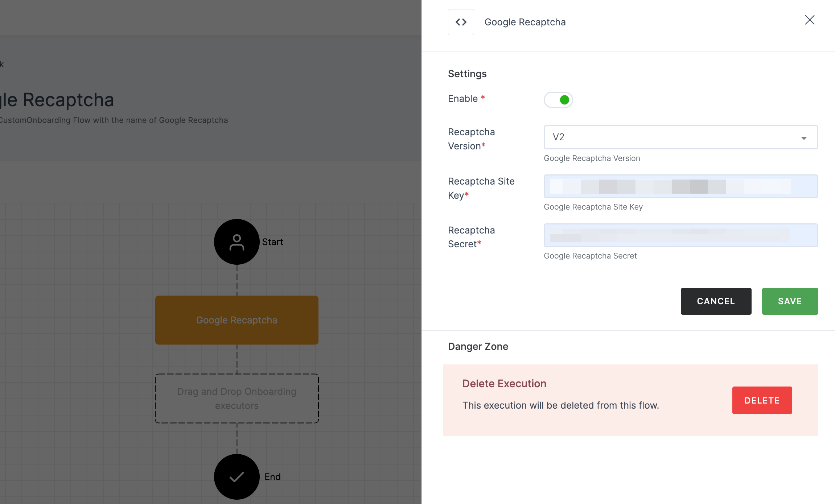Save the Recaptcha settings
The image size is (835, 504).
coord(790,301)
